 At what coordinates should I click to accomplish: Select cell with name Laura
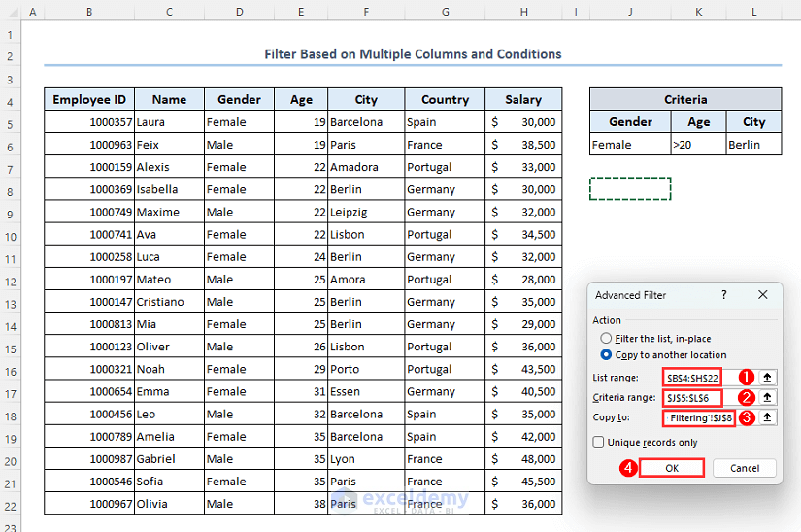(169, 122)
